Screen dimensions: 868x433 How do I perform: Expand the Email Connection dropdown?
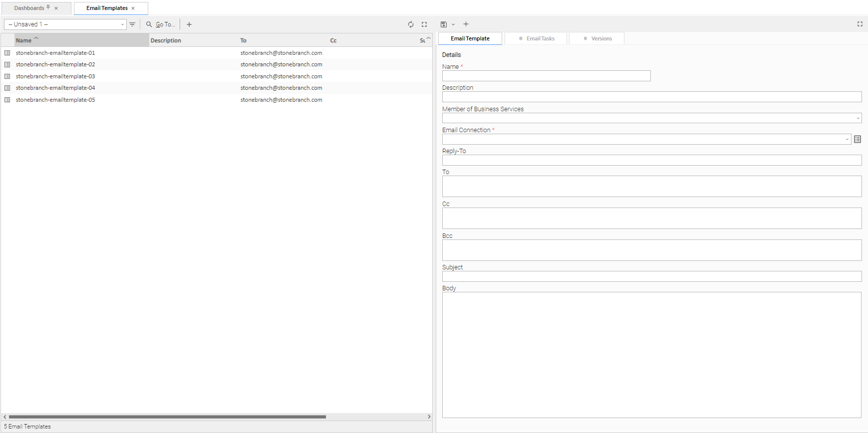tap(847, 139)
